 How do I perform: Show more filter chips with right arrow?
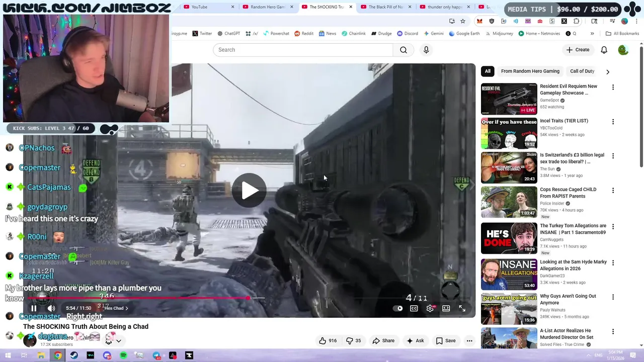(x=608, y=71)
